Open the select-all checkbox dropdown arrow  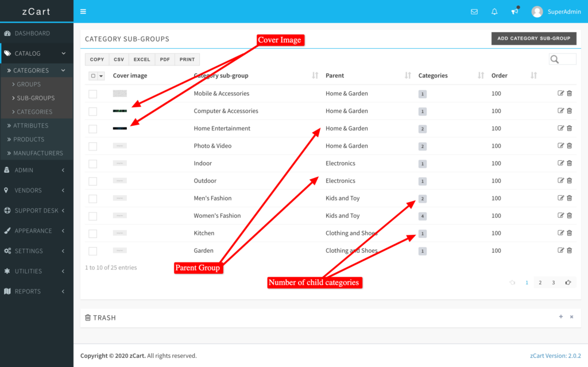[x=101, y=76]
